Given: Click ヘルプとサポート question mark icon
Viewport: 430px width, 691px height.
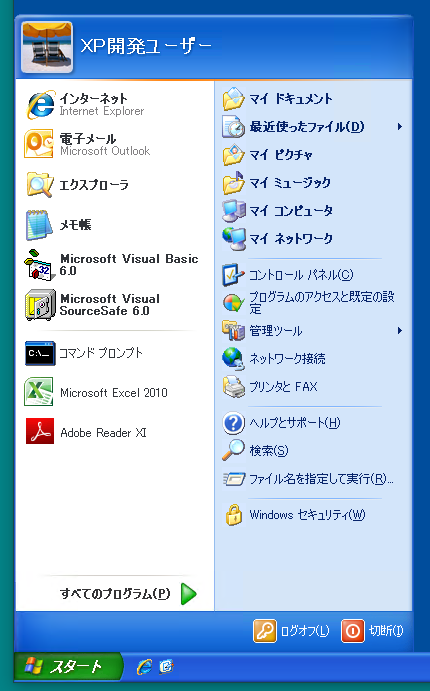Looking at the screenshot, I should [x=234, y=423].
